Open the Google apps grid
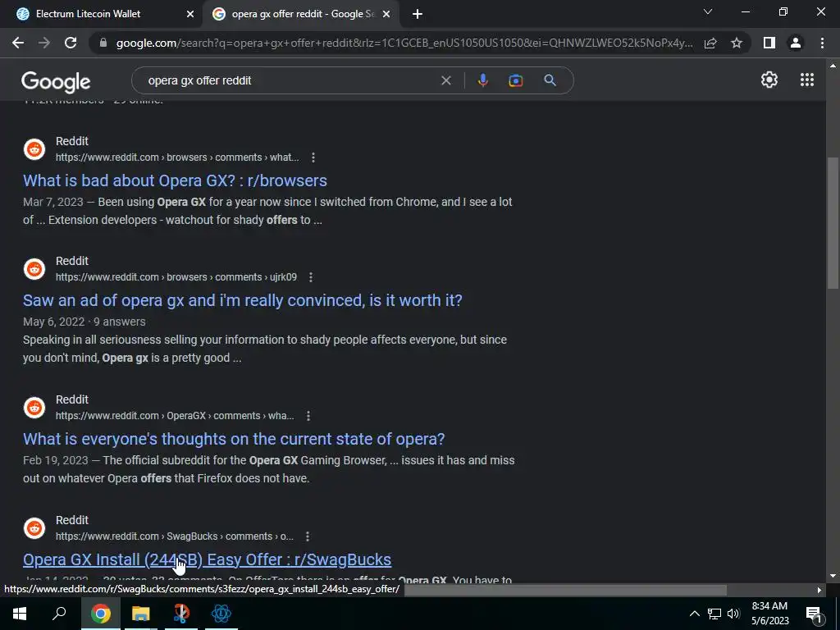 point(807,80)
